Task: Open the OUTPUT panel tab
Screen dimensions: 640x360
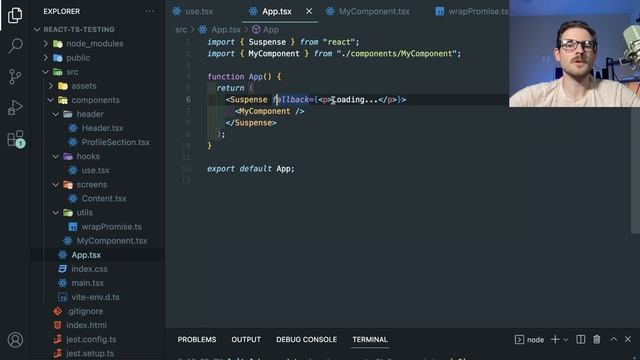Action: click(246, 340)
